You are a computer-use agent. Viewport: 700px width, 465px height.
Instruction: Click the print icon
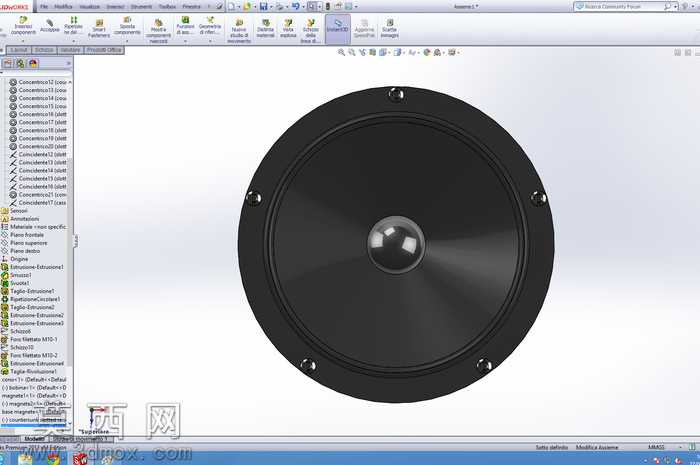point(279,7)
